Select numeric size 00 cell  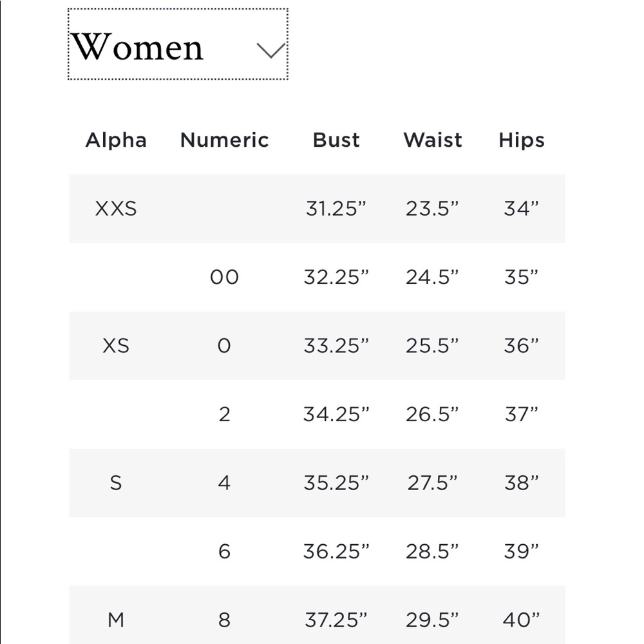tap(224, 277)
